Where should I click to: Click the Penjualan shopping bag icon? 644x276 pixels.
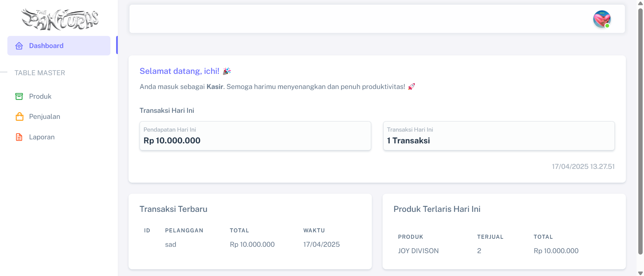[19, 117]
